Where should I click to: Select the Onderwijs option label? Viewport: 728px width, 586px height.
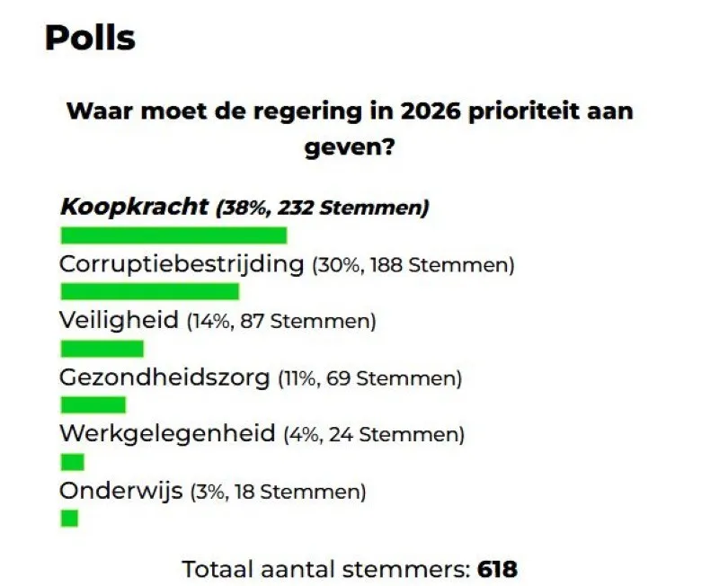(x=121, y=491)
